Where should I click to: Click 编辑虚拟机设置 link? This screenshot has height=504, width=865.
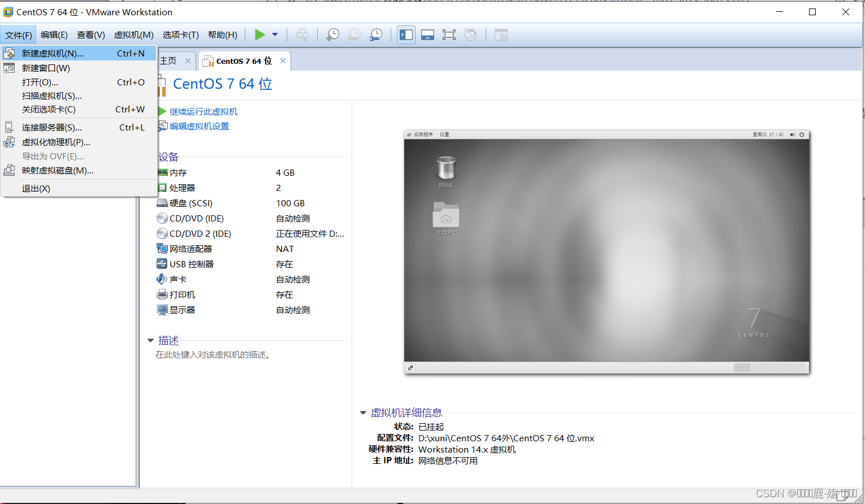[x=200, y=126]
